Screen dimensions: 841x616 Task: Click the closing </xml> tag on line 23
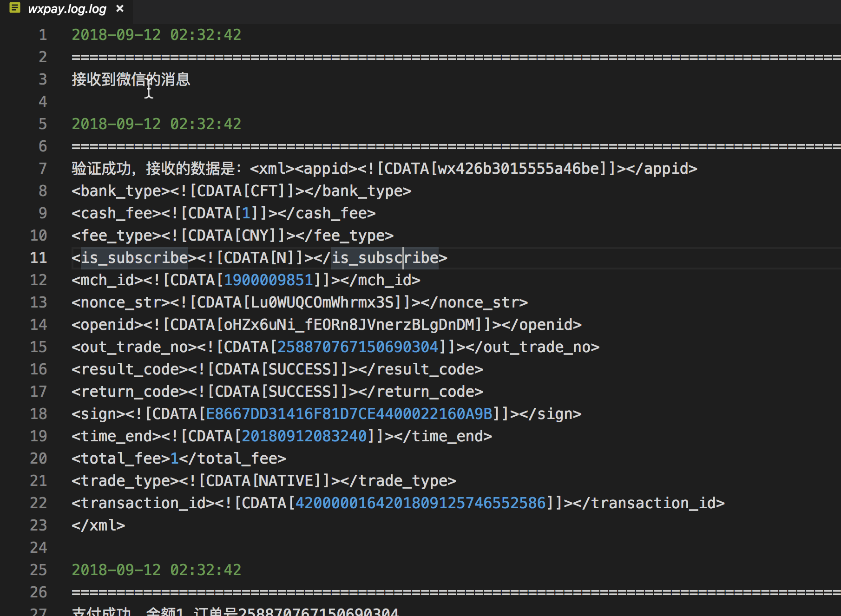pyautogui.click(x=99, y=525)
